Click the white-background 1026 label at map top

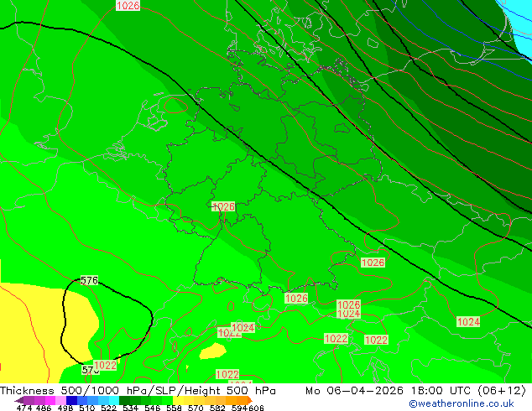point(128,5)
